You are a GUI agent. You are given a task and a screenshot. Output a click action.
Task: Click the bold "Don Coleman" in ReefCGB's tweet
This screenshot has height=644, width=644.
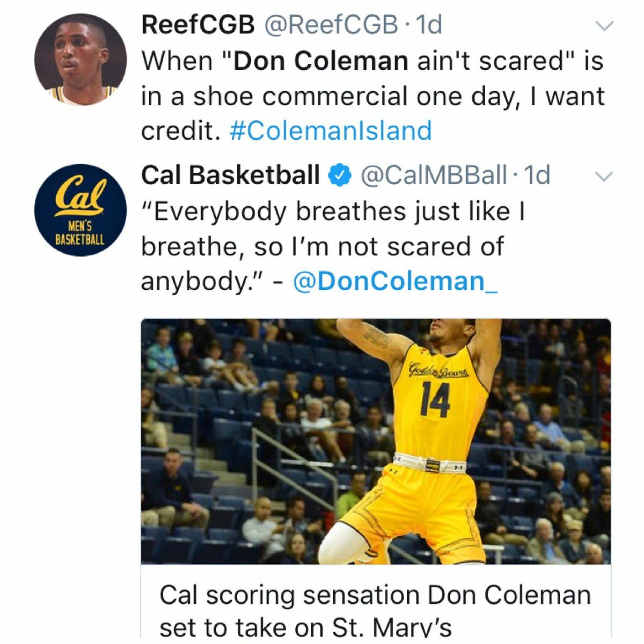pos(321,61)
